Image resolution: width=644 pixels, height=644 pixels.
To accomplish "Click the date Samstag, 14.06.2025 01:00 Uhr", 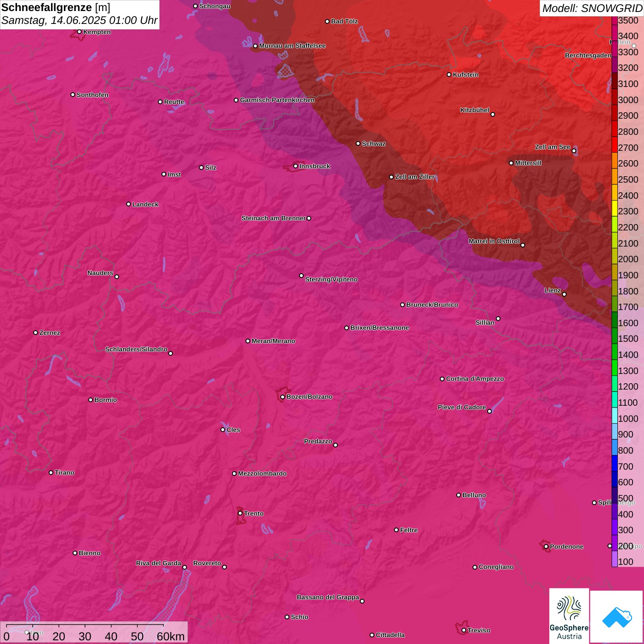I will coord(79,20).
